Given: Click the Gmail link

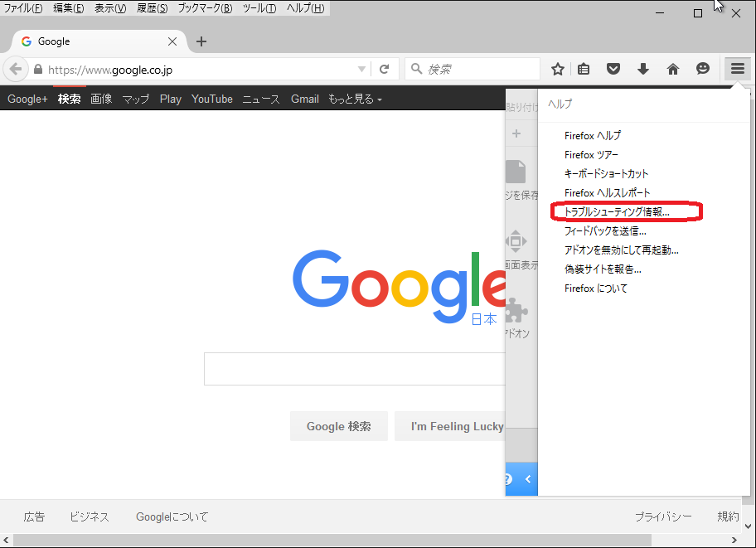Looking at the screenshot, I should click(305, 99).
